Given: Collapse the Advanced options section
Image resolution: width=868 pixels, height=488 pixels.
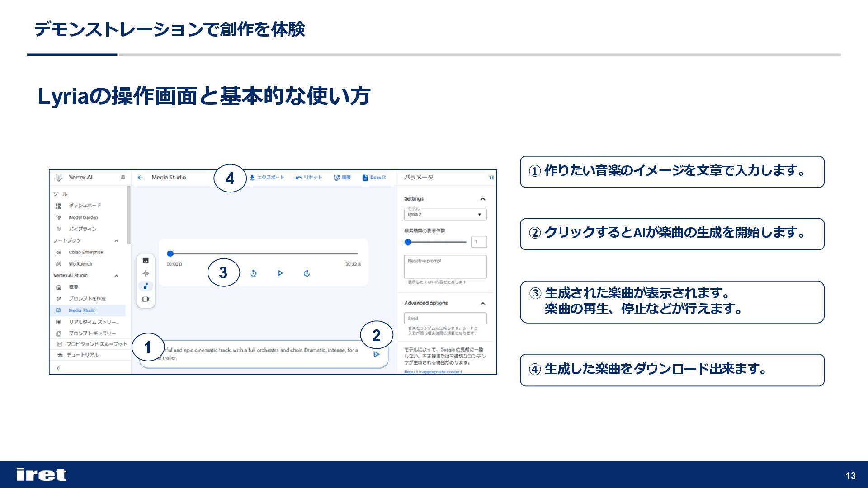Looking at the screenshot, I should click(483, 304).
